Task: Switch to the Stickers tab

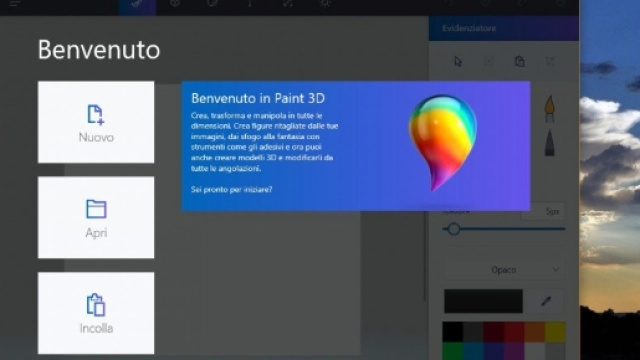Action: point(212,4)
